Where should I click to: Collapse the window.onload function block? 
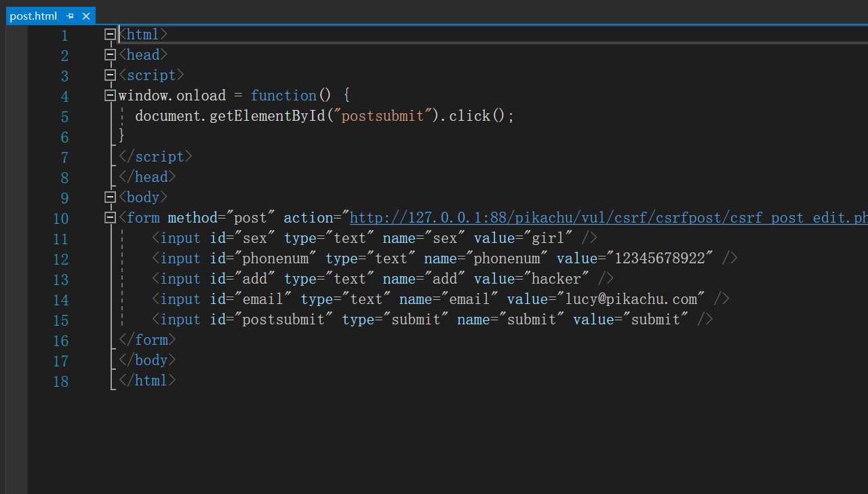pos(110,95)
